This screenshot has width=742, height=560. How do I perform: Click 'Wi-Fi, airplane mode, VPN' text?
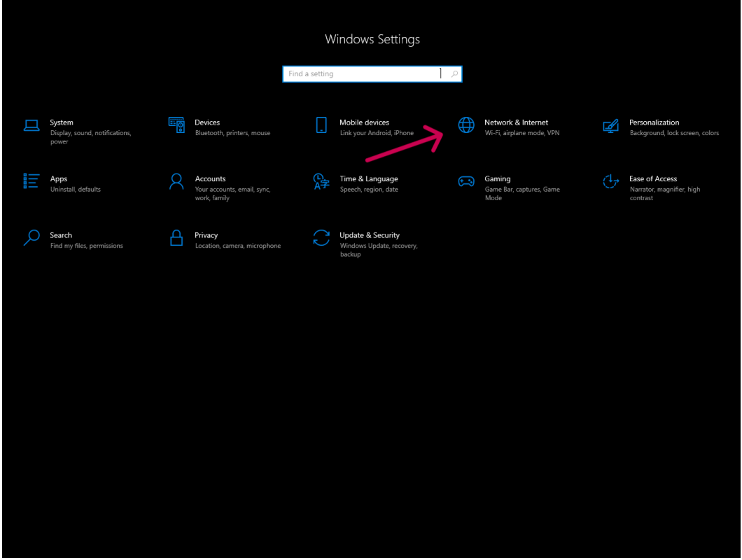pyautogui.click(x=522, y=133)
